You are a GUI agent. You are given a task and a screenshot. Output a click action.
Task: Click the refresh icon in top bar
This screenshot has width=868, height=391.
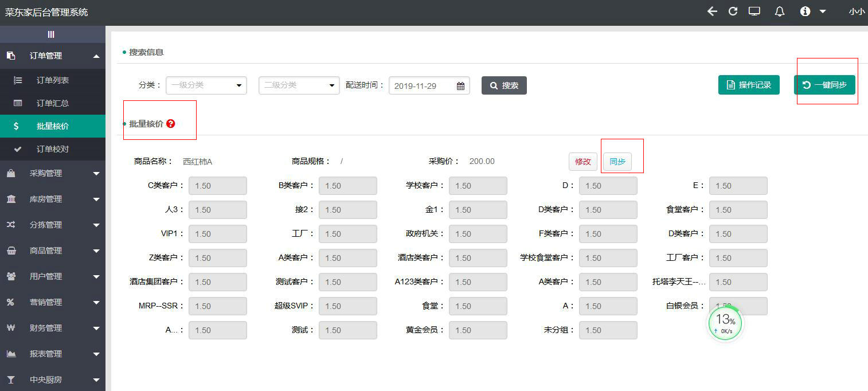pos(733,11)
